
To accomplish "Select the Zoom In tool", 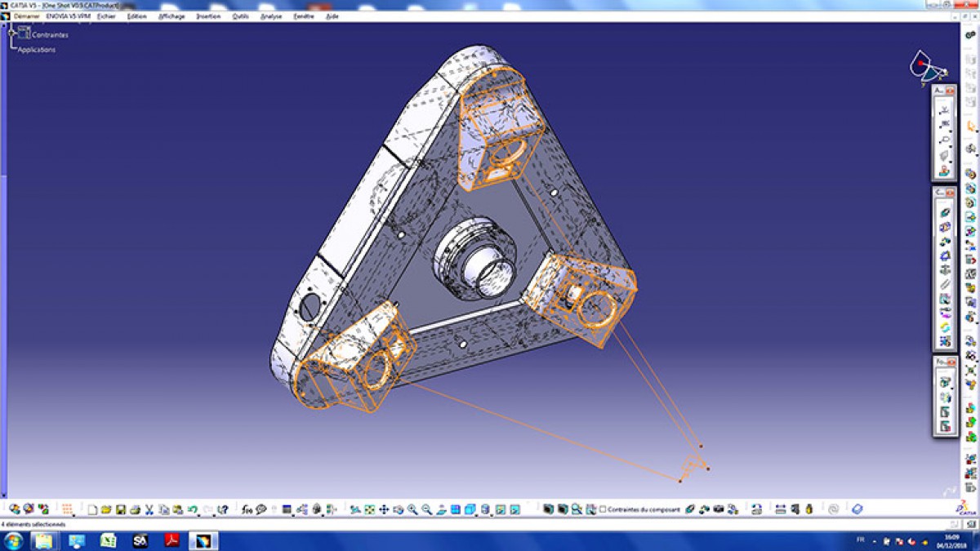I will point(413,509).
